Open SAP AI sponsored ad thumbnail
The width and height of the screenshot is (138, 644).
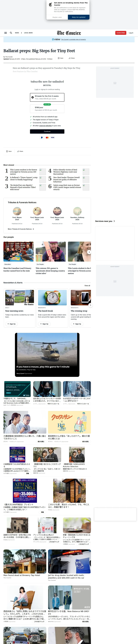[17, 389]
